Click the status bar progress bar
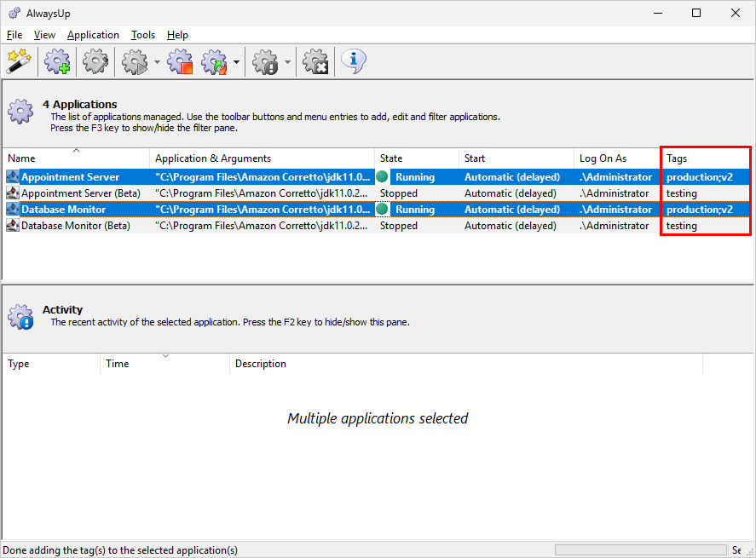Viewport: 756px width, 558px height. coord(641,549)
